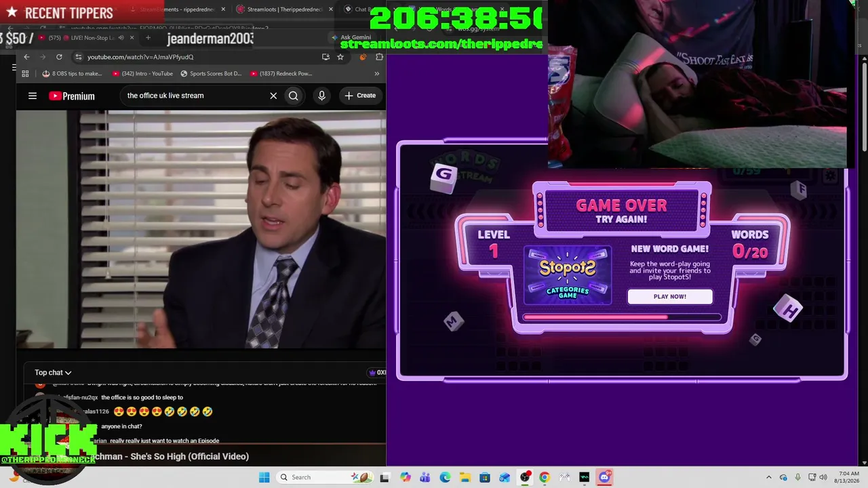Image resolution: width=868 pixels, height=488 pixels.
Task: Open the Chrome apps grid shortcut
Action: (25, 73)
